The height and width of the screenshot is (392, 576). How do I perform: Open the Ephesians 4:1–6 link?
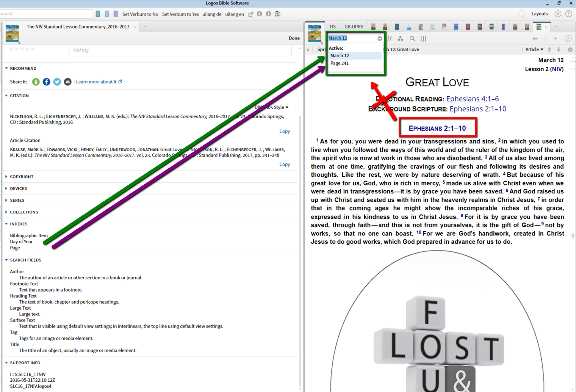473,99
